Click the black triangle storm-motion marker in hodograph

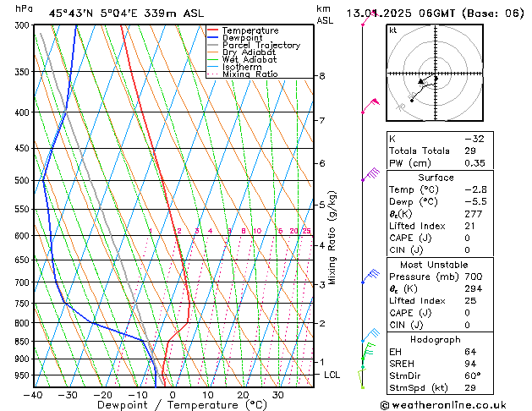click(421, 81)
